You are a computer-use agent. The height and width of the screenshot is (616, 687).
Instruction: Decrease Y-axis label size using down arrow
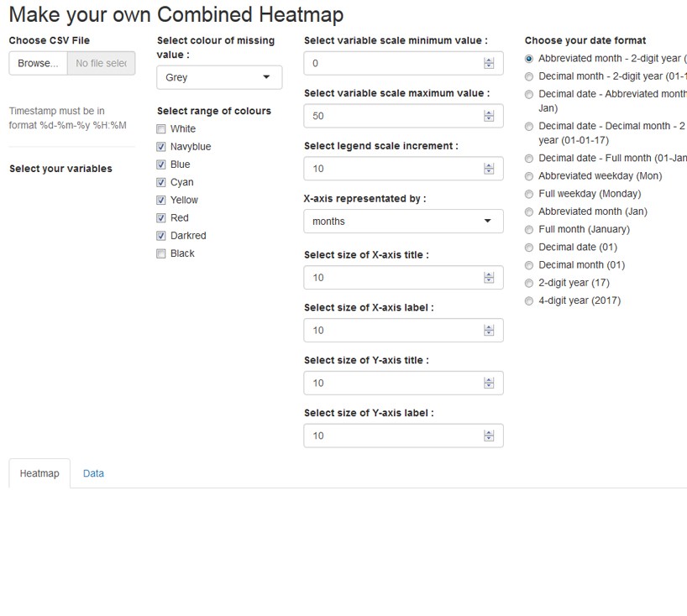click(x=489, y=438)
